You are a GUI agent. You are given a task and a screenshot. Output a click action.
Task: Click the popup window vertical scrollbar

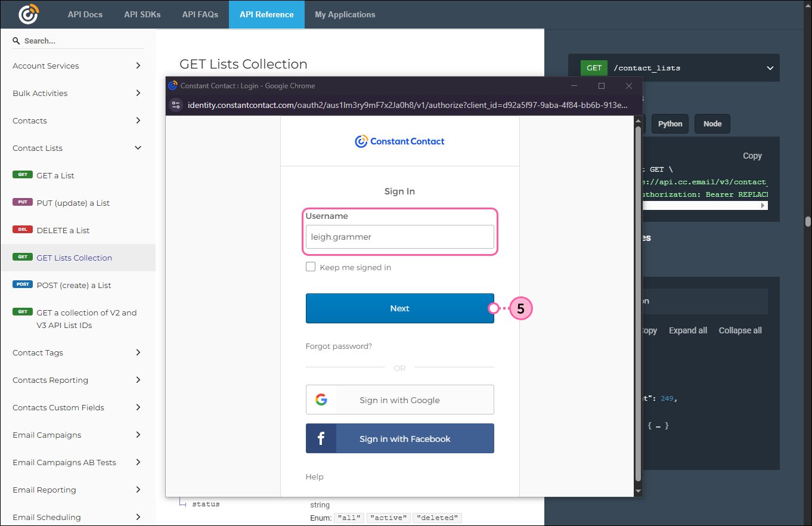click(x=638, y=303)
